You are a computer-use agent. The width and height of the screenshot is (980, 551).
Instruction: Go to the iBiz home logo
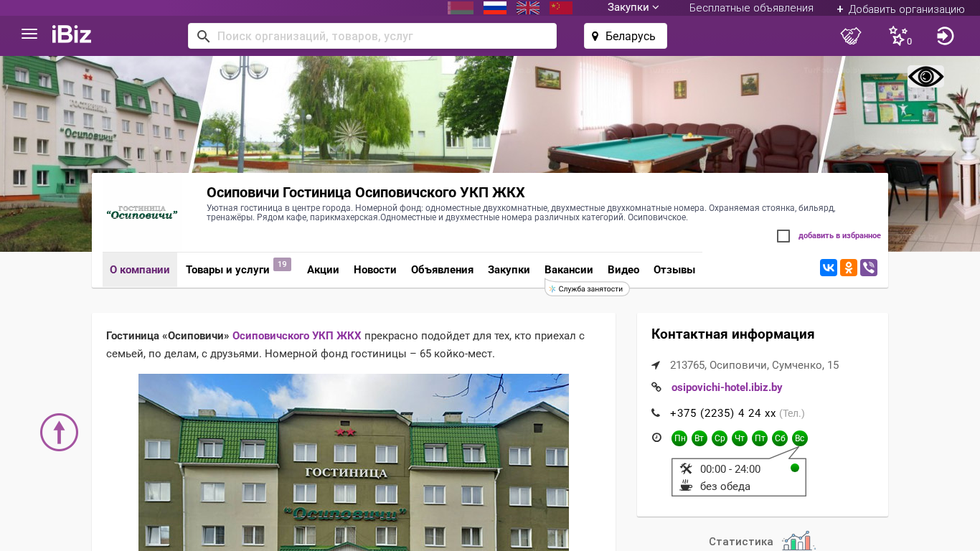click(72, 34)
